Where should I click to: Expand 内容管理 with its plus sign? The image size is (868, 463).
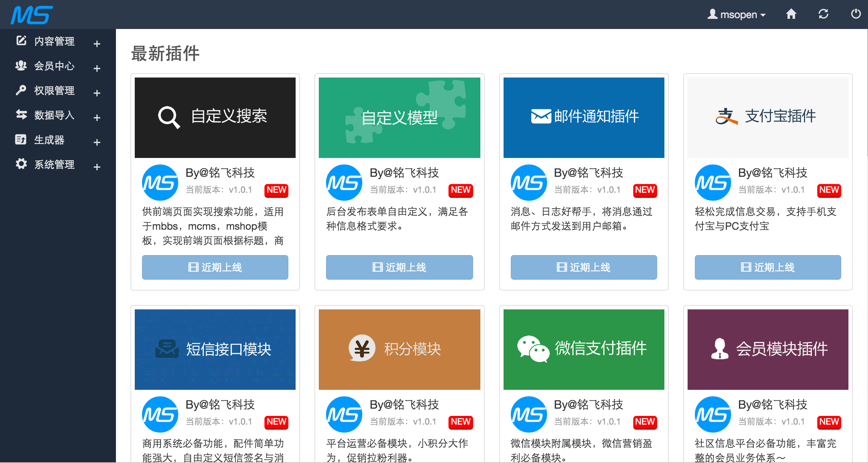[97, 44]
